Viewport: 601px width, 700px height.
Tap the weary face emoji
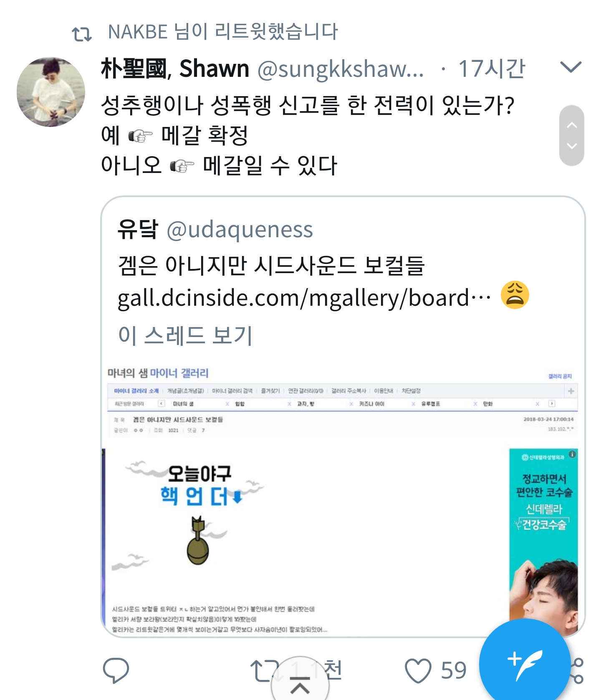(x=515, y=295)
